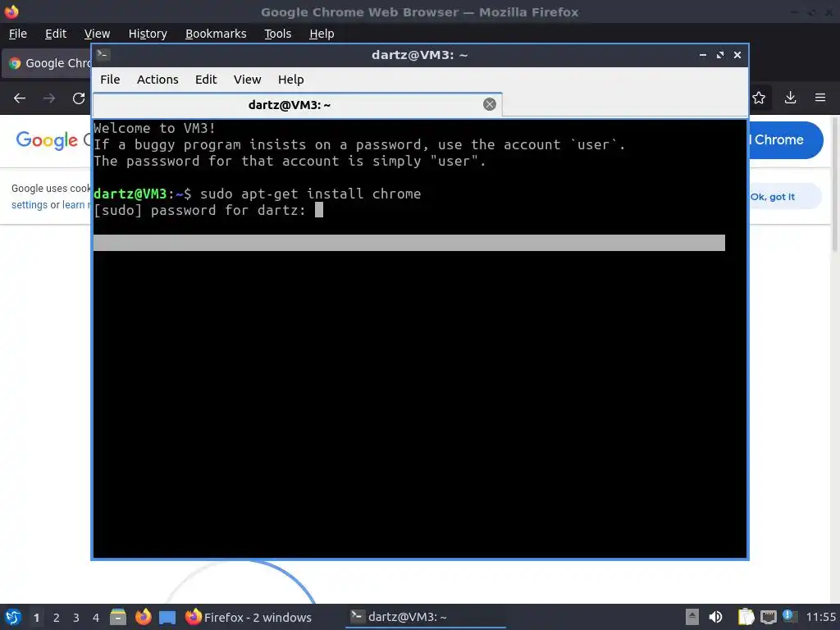Click the 11:55 clock
The image size is (840, 630).
(x=820, y=617)
